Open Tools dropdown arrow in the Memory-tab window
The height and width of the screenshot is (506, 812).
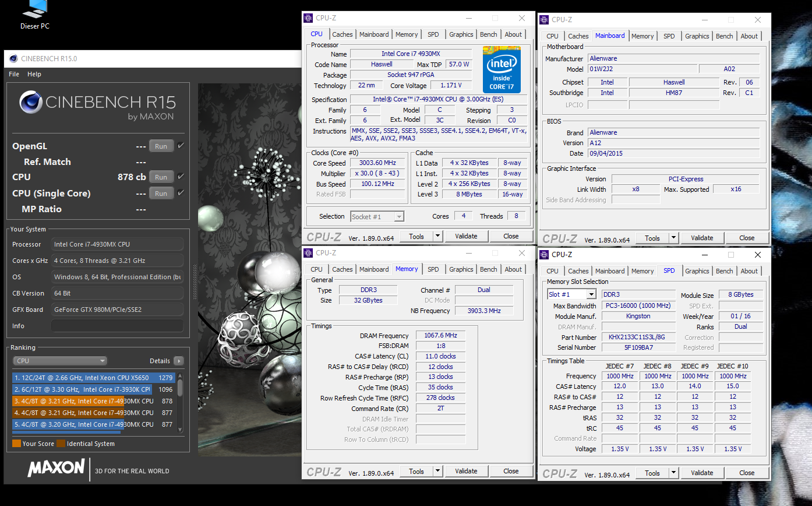tap(437, 471)
